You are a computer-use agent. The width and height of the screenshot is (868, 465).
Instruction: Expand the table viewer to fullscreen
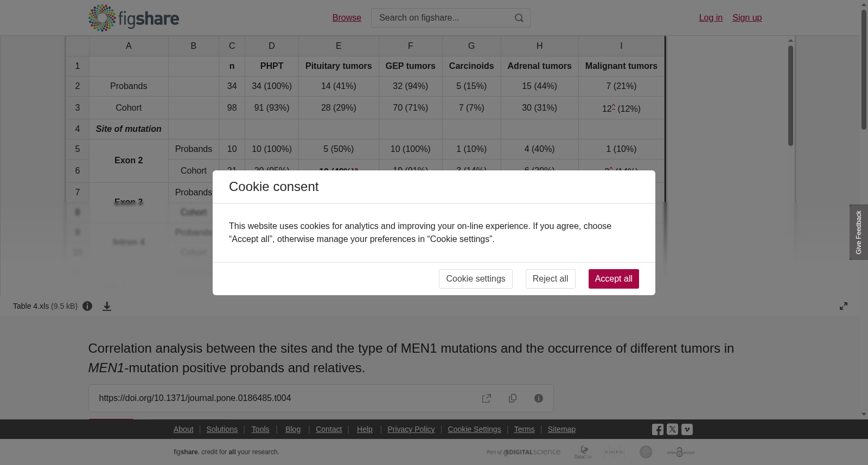pyautogui.click(x=844, y=306)
